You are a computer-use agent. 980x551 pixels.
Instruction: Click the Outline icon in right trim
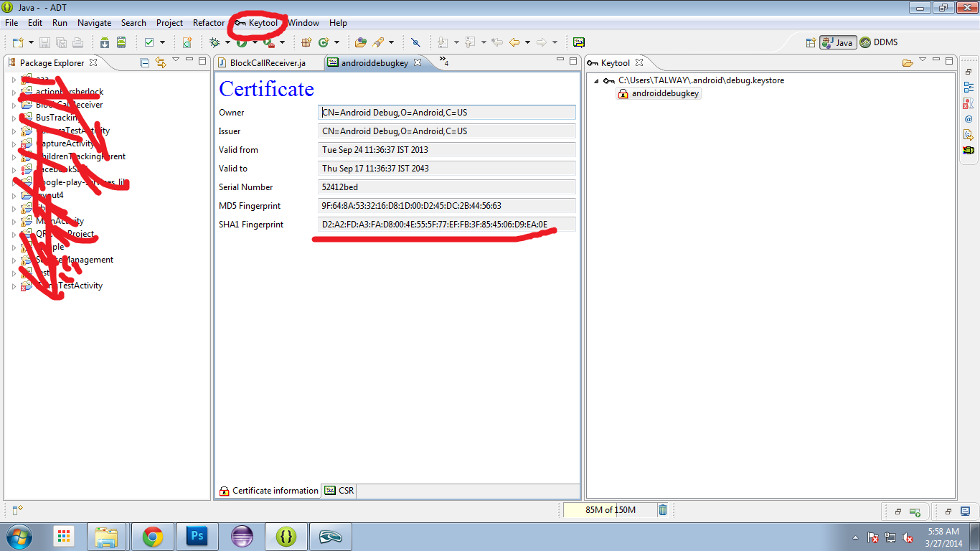[x=969, y=88]
